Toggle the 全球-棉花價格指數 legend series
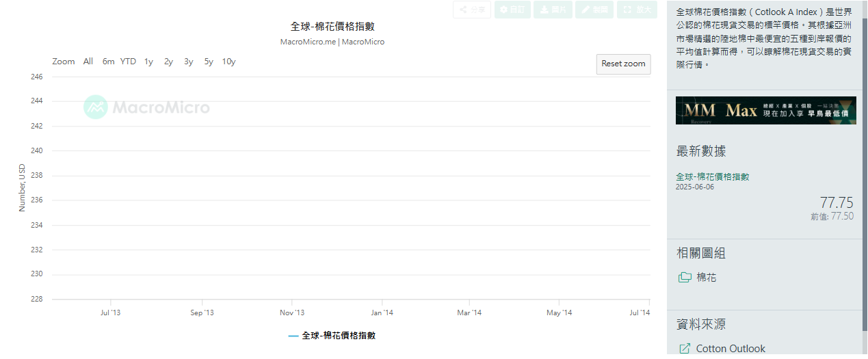Image resolution: width=868 pixels, height=359 pixels. [x=332, y=336]
